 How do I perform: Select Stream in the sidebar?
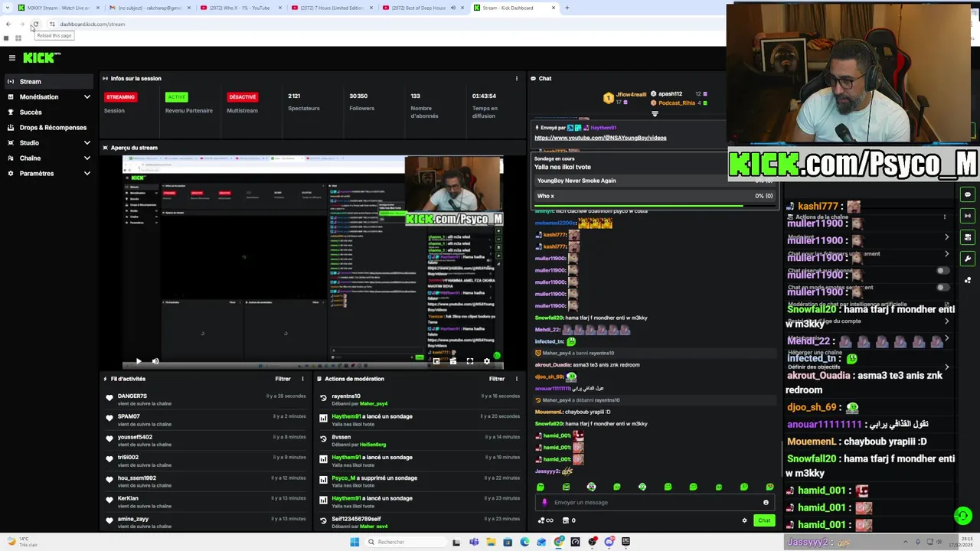[x=49, y=82]
